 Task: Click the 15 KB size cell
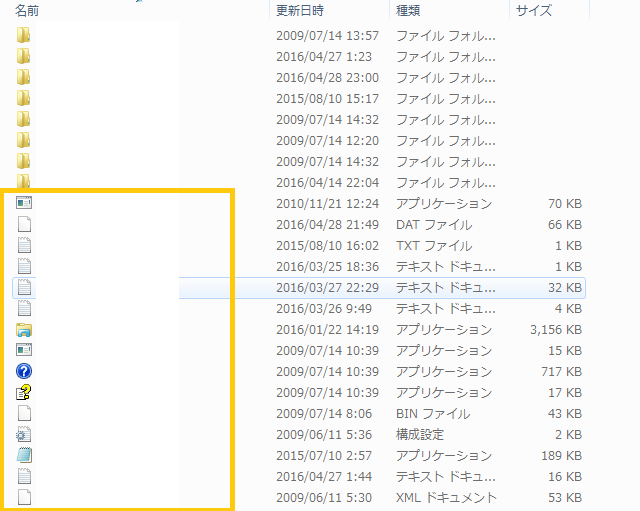click(565, 351)
